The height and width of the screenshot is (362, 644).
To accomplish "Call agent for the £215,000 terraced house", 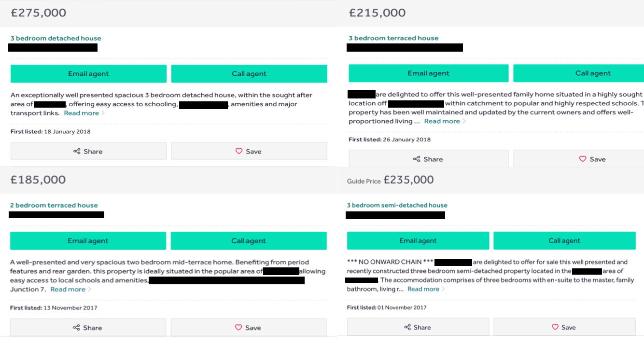I will [x=592, y=73].
